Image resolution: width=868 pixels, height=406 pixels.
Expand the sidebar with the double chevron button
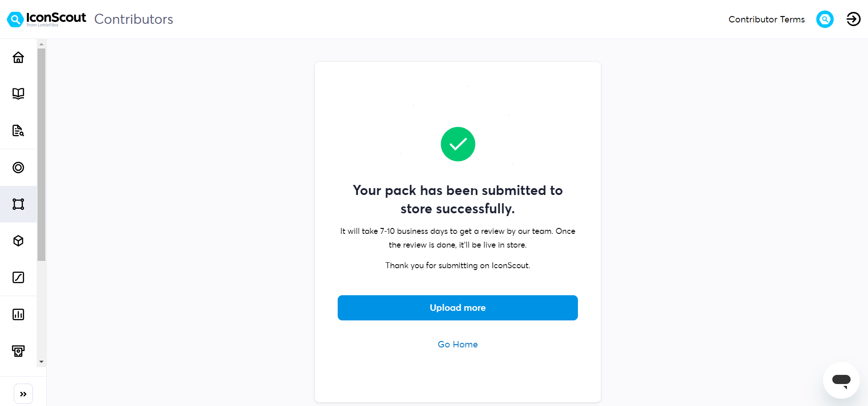tap(23, 394)
